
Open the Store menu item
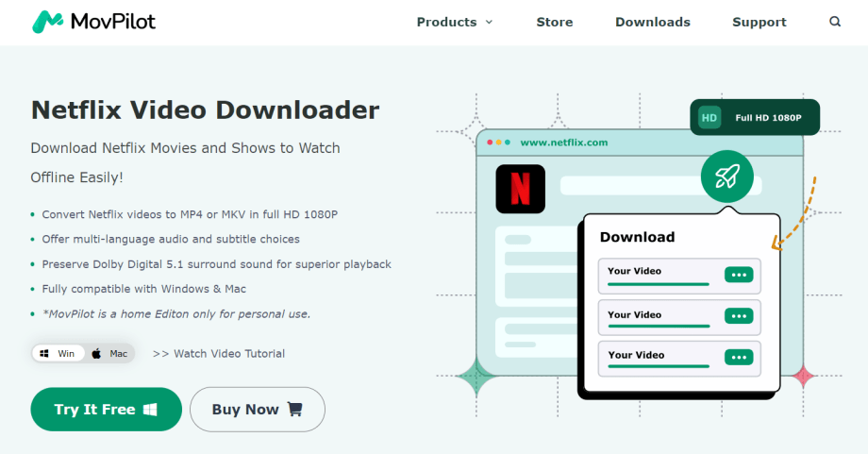coord(554,22)
